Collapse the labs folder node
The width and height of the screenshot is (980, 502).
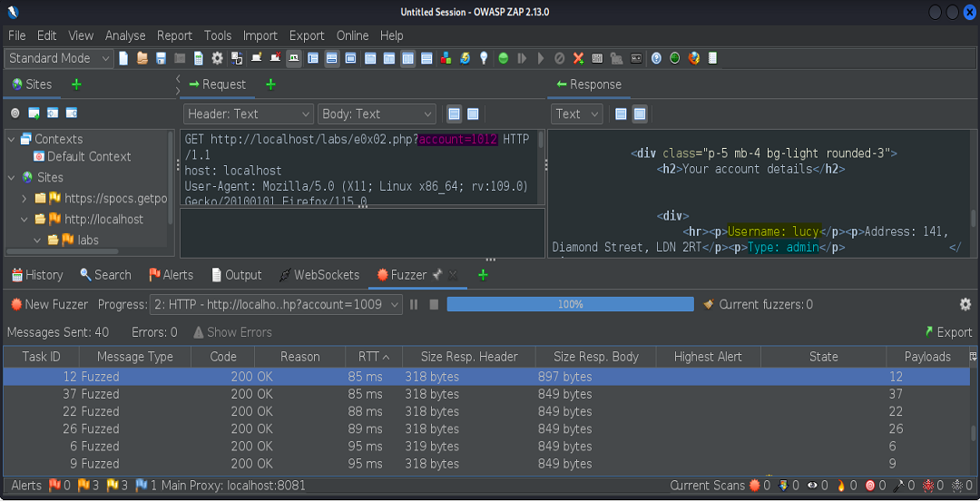36,240
